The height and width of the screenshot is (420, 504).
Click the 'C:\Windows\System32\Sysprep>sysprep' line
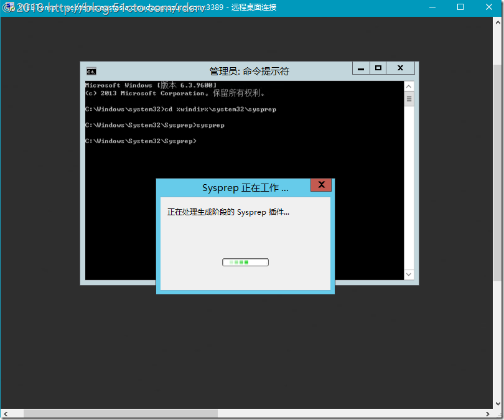coord(155,125)
